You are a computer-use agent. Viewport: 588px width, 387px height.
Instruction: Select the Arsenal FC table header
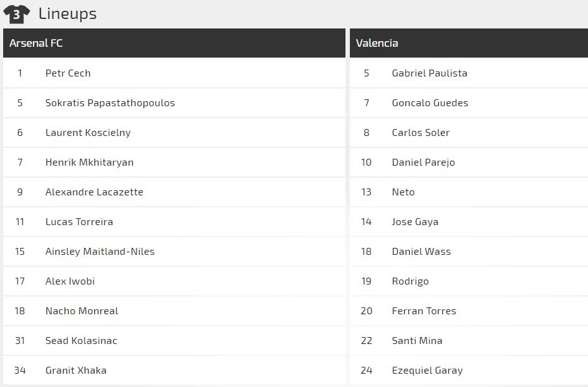click(36, 43)
